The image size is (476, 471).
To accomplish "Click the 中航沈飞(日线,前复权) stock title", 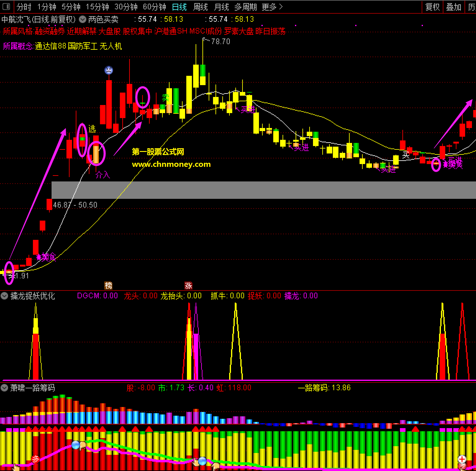I will pyautogui.click(x=39, y=19).
